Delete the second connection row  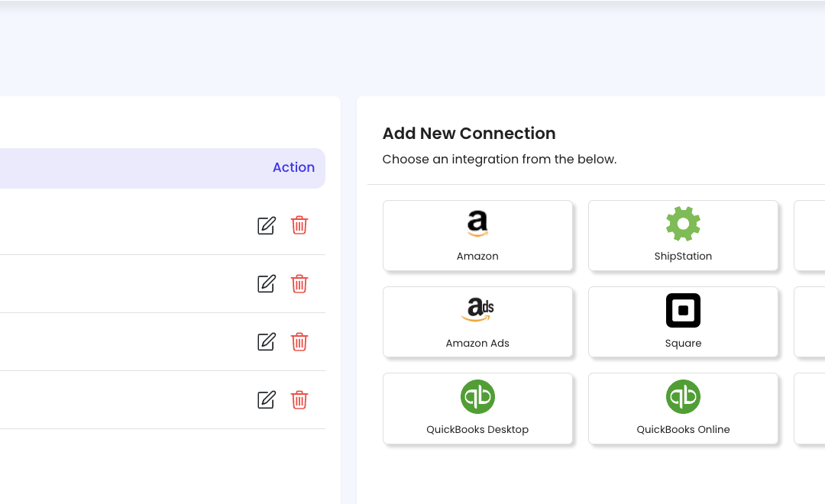click(299, 283)
